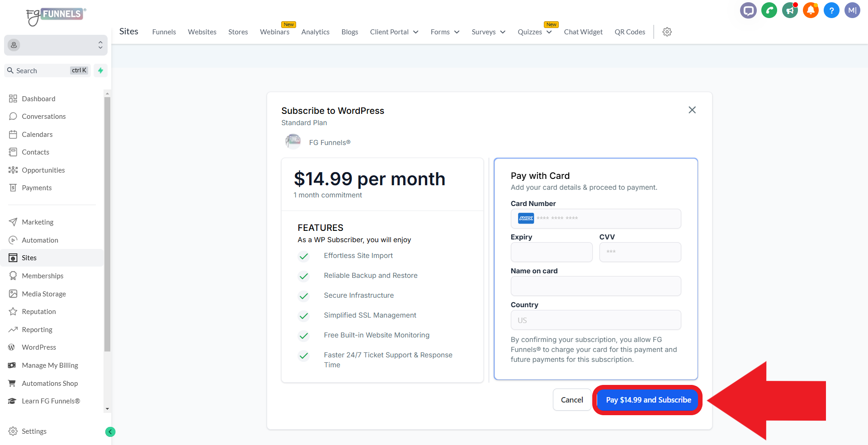Focus the CVV field

[640, 252]
